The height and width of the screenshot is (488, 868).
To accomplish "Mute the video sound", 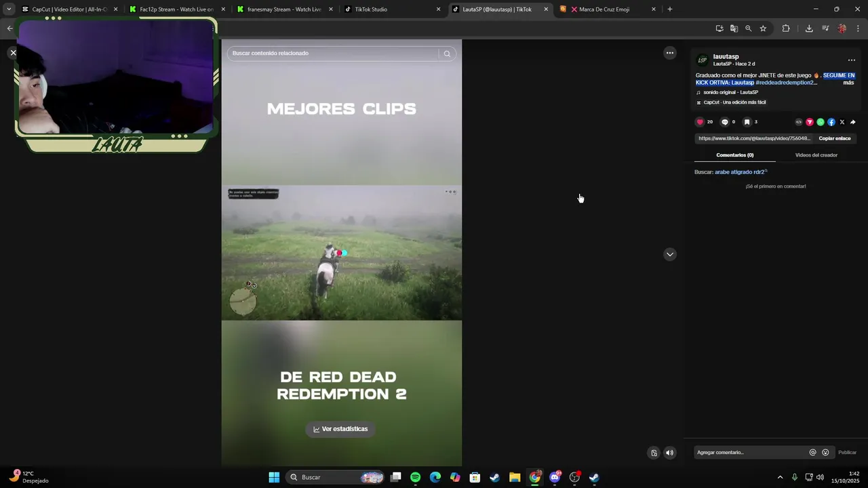I will [x=669, y=453].
